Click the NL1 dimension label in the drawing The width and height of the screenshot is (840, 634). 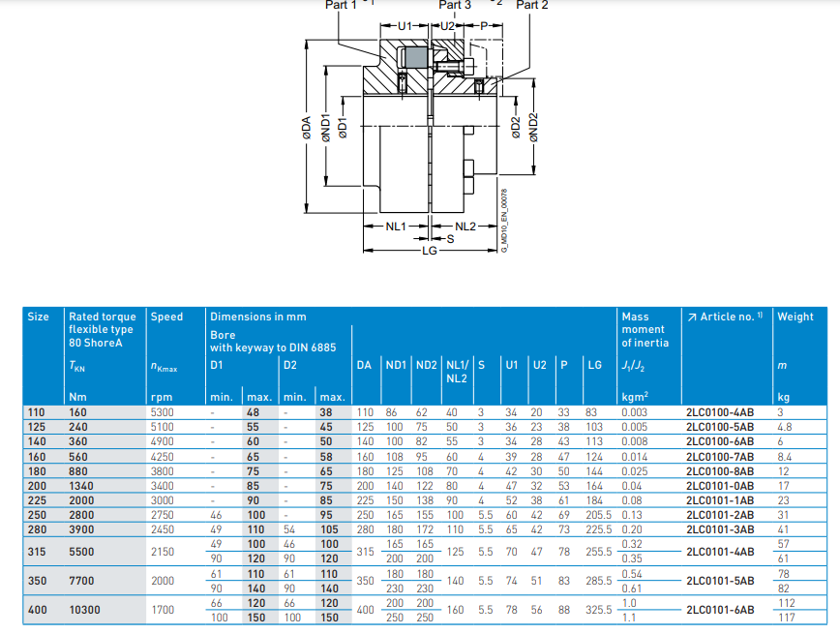click(x=395, y=226)
